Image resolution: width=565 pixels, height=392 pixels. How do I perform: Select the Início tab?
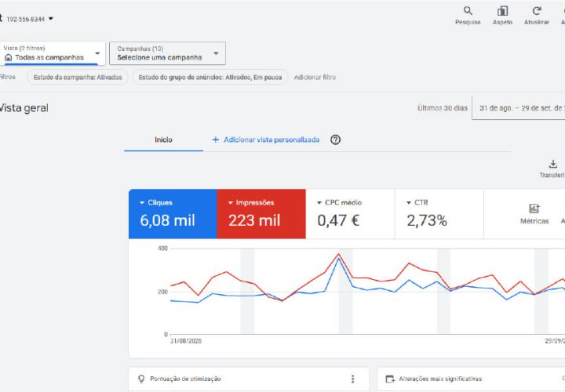pyautogui.click(x=163, y=140)
